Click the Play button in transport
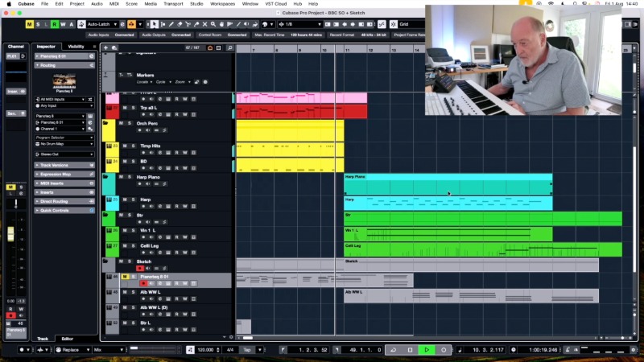 [x=427, y=350]
